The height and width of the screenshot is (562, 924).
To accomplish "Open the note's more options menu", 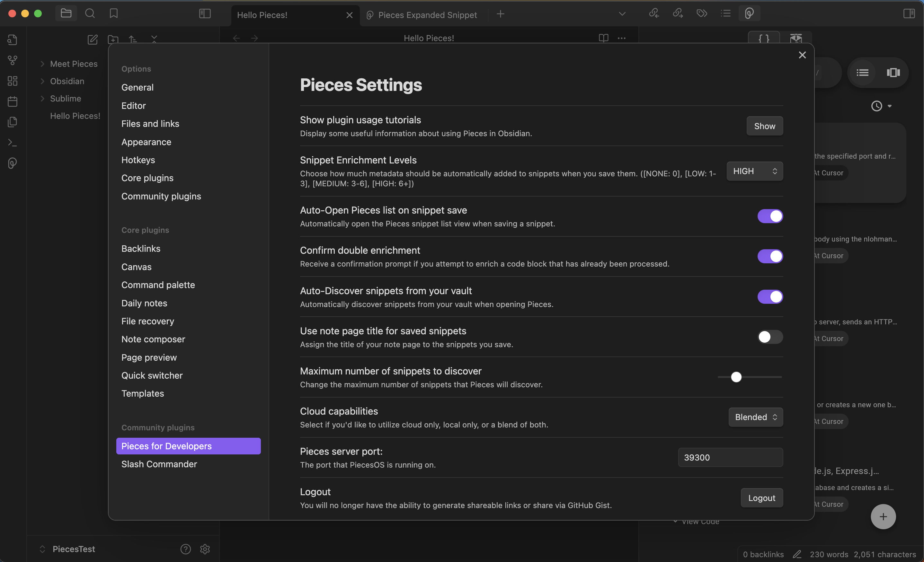I will pos(621,38).
